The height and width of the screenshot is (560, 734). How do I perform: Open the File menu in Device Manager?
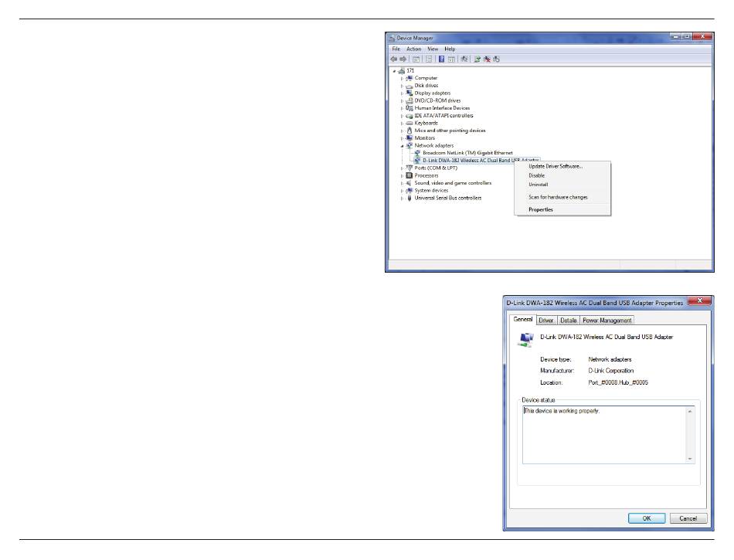click(x=396, y=49)
